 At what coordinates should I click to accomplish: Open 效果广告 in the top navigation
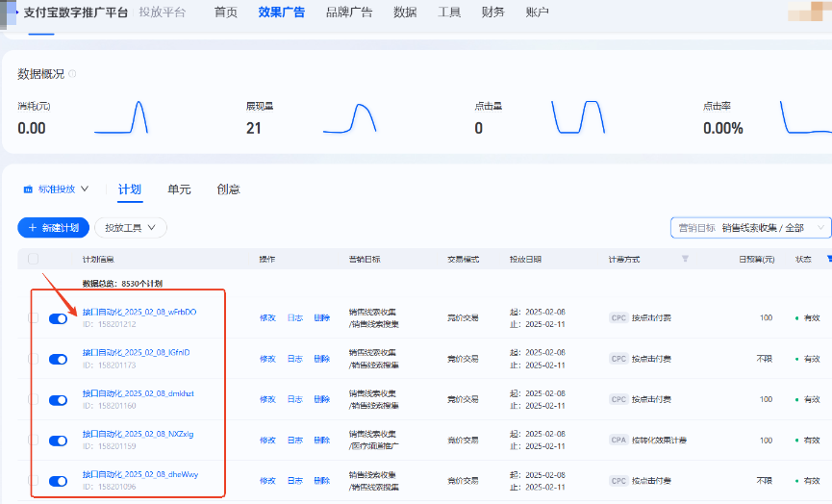[281, 13]
